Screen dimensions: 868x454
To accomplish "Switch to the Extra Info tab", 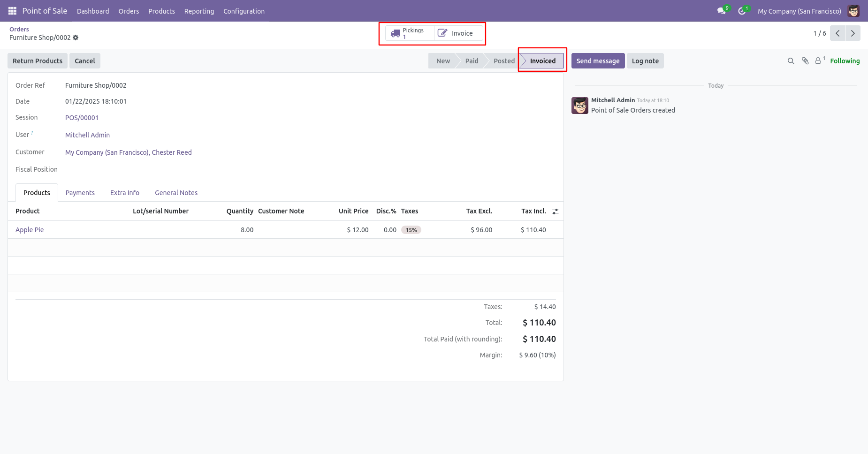I will pyautogui.click(x=125, y=193).
